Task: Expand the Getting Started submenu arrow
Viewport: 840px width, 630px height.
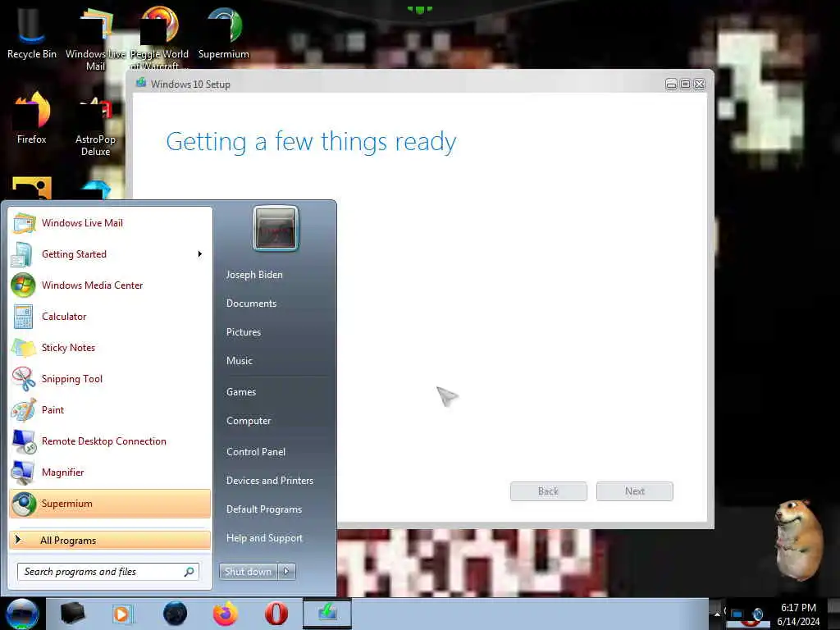Action: point(200,254)
